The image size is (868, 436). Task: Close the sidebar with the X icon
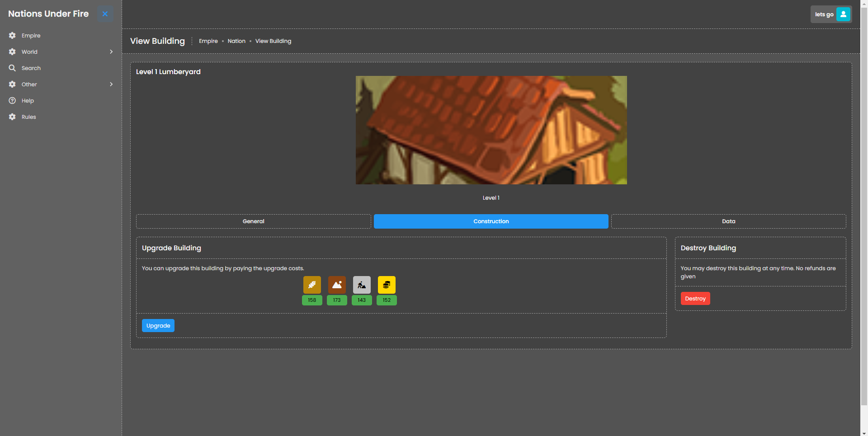(105, 14)
